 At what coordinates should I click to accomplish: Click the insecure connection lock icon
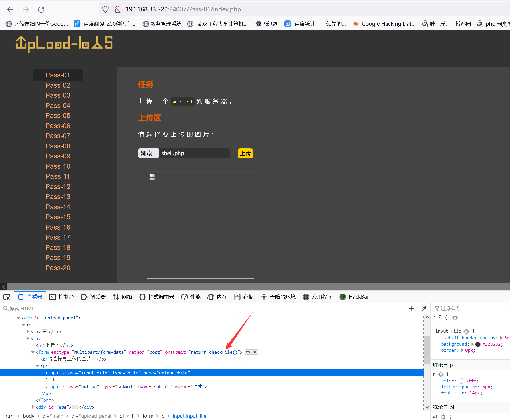pos(117,9)
